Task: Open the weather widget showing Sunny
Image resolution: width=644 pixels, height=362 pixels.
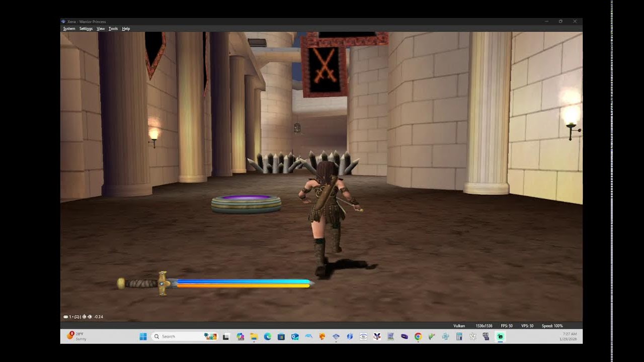Action: click(76, 336)
